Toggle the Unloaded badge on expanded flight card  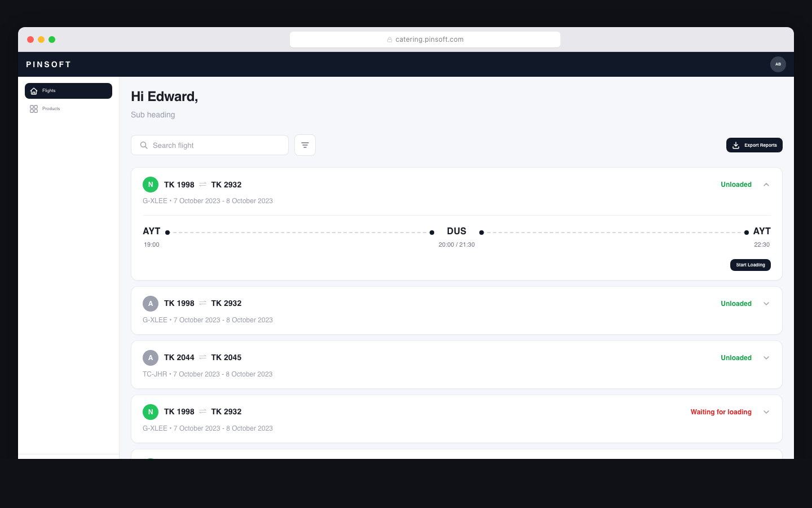(x=736, y=185)
